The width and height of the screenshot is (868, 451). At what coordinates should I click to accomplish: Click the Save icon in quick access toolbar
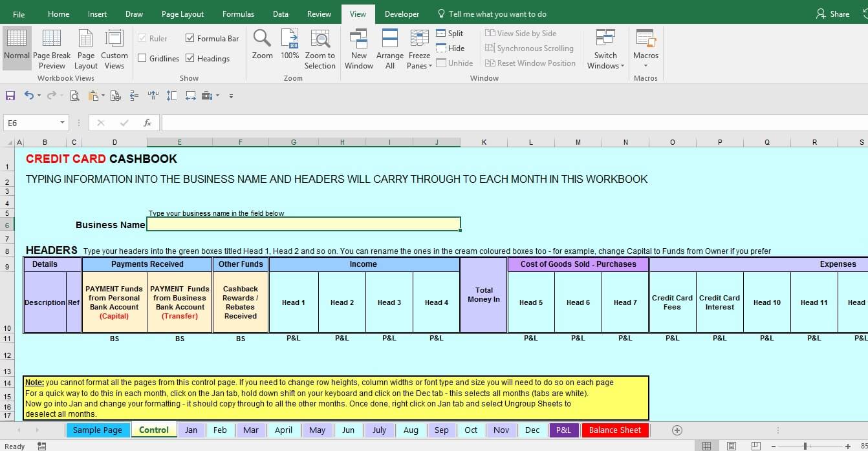point(10,96)
